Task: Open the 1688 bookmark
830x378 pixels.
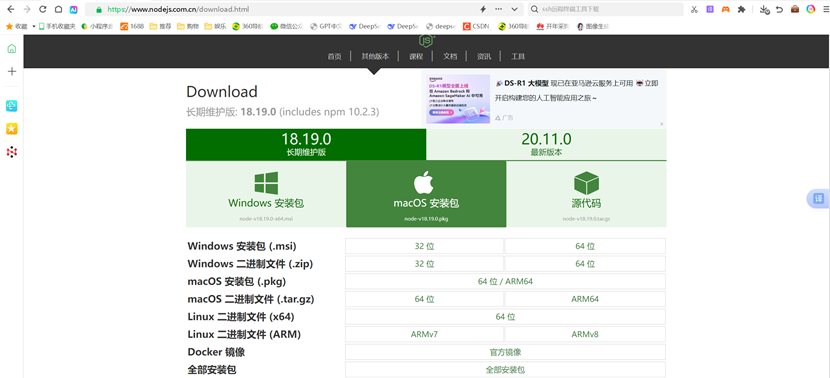Action: (x=132, y=26)
